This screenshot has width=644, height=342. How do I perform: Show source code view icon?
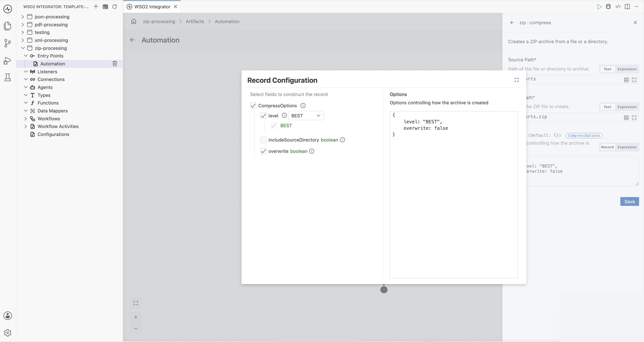618,7
